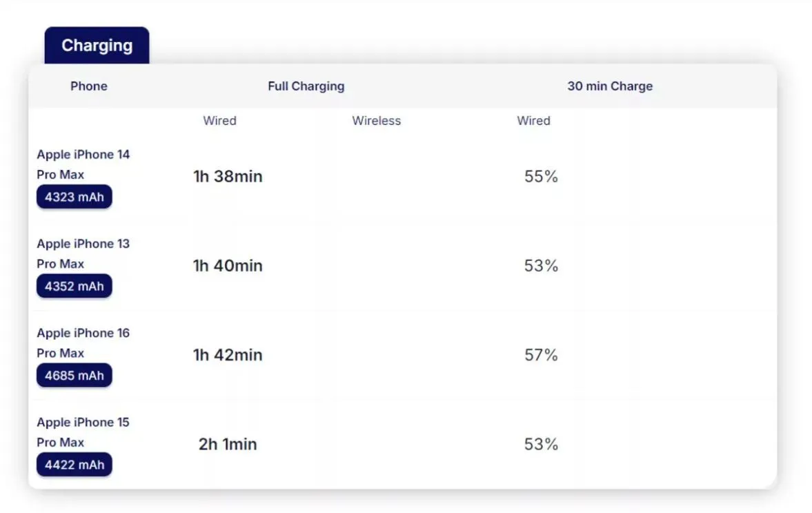
Task: Open the Apple iPhone 16 Pro Max link
Action: [83, 342]
